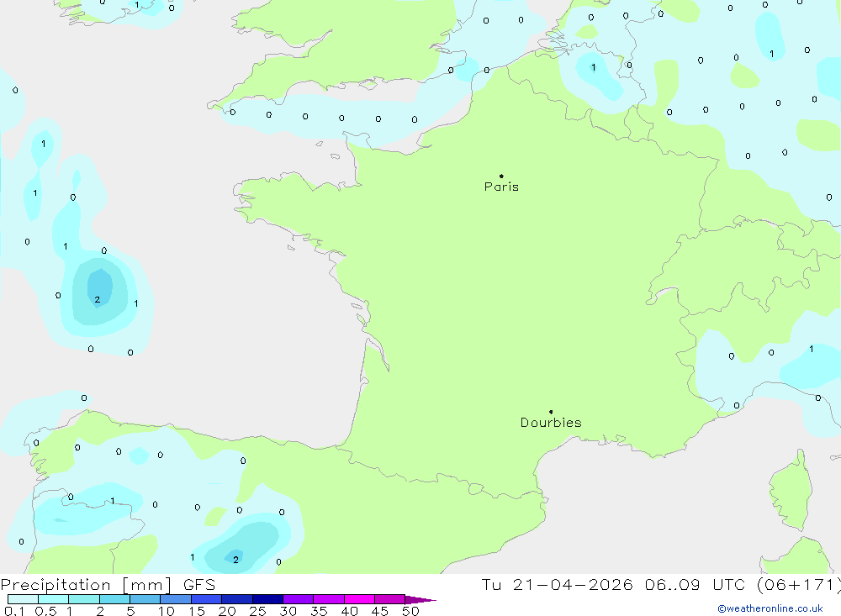Click the Dourbies location label
841x616 pixels.
click(x=551, y=423)
